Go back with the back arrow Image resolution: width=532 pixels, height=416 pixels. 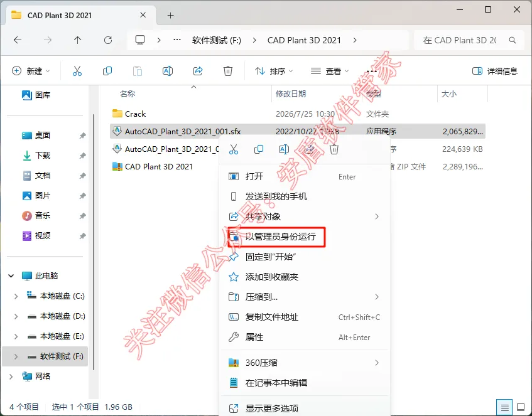point(18,40)
